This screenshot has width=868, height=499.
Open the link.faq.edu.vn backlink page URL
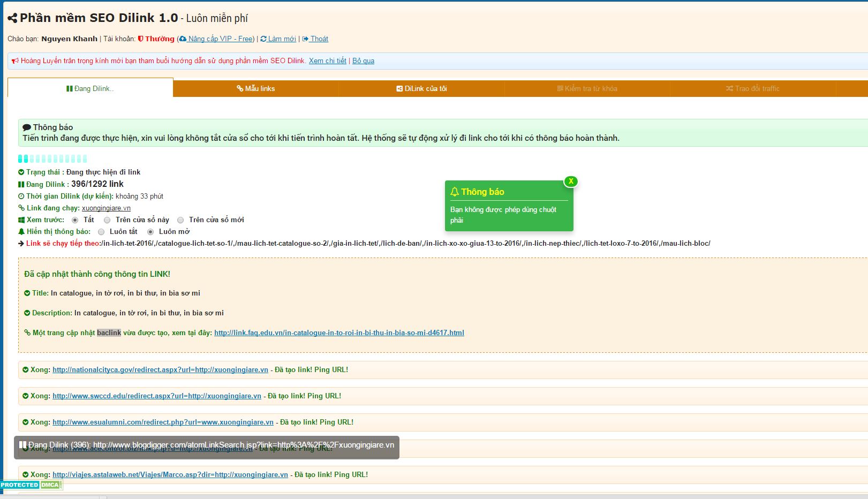pyautogui.click(x=339, y=333)
